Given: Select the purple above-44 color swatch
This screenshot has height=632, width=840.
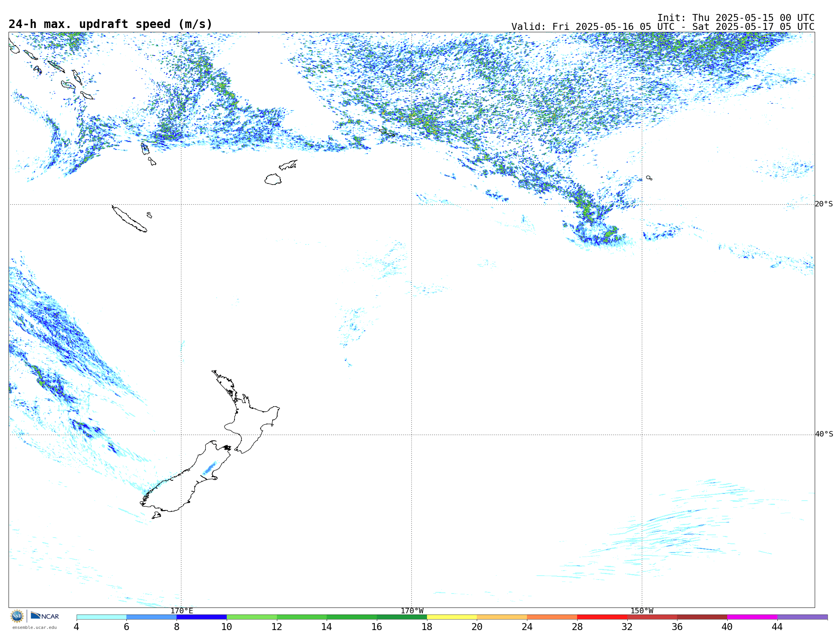Looking at the screenshot, I should 803,617.
